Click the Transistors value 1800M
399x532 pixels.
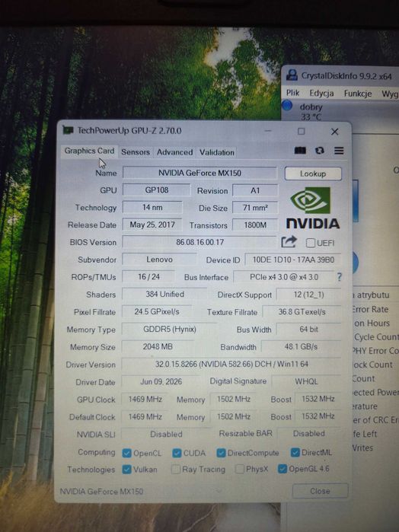pyautogui.click(x=255, y=225)
